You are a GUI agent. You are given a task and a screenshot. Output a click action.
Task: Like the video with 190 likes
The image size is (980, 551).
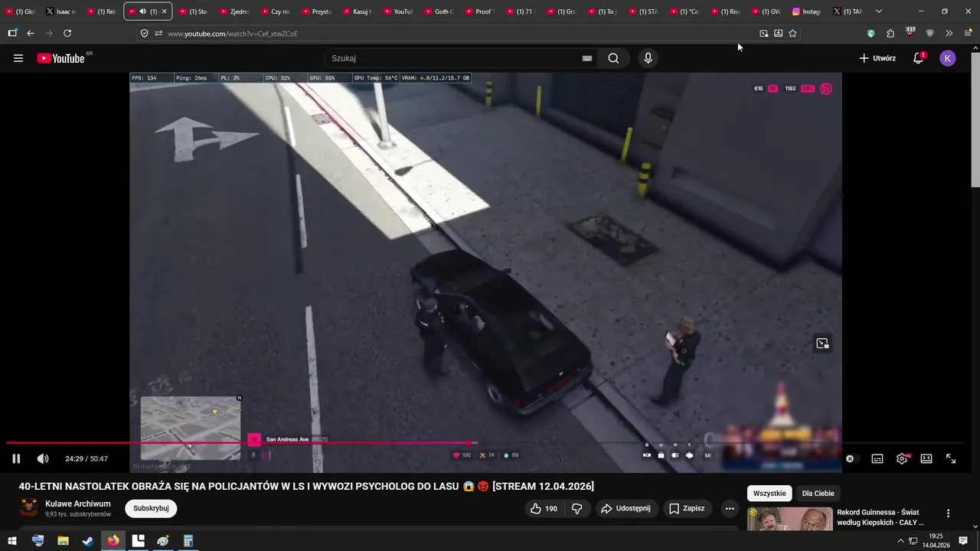tap(544, 508)
